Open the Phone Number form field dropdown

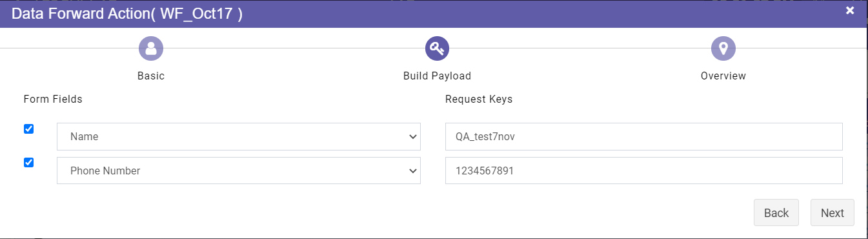point(239,171)
